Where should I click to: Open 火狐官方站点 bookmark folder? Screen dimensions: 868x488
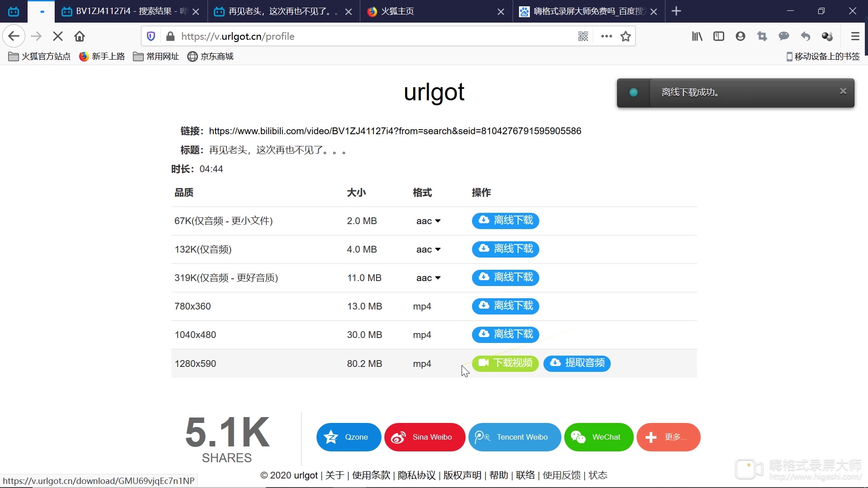pos(39,56)
